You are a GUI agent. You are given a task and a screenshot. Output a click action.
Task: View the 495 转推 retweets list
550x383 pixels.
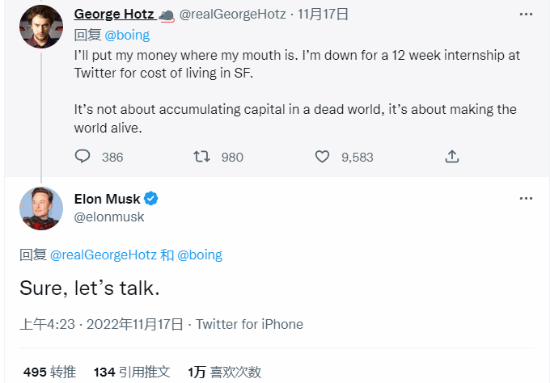[49, 372]
